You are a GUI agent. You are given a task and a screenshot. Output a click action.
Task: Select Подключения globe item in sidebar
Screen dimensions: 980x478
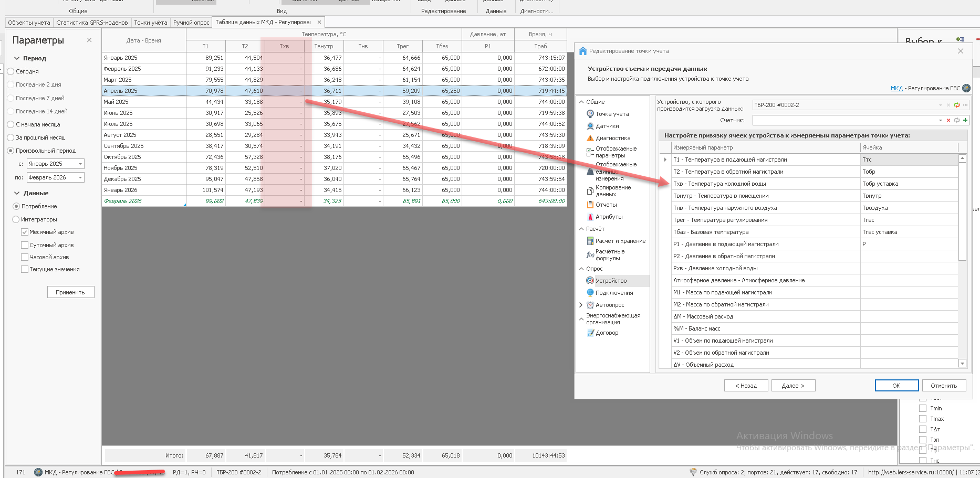click(613, 293)
